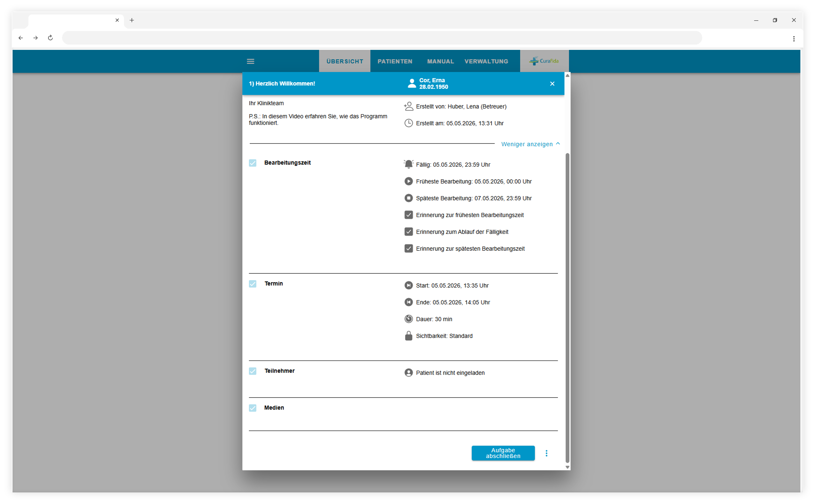Click the alarm bell icon beside Fällig
The height and width of the screenshot is (504, 815).
(408, 164)
